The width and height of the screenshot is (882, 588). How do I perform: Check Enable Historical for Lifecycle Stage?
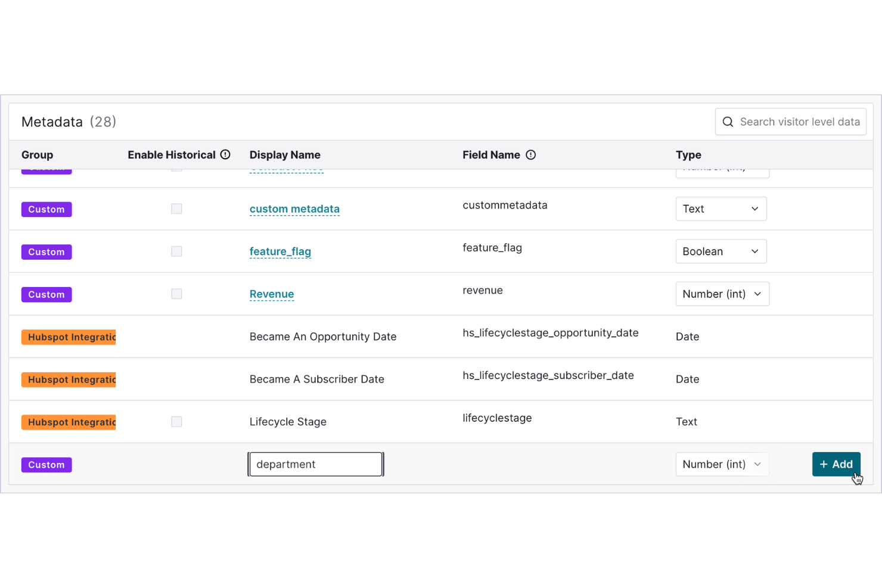pyautogui.click(x=176, y=421)
